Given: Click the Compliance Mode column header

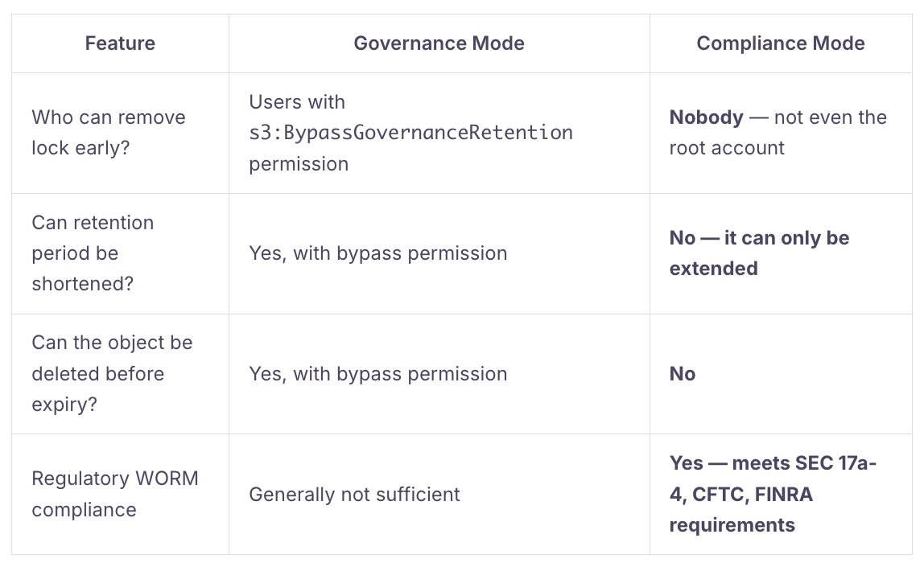Looking at the screenshot, I should tap(781, 43).
